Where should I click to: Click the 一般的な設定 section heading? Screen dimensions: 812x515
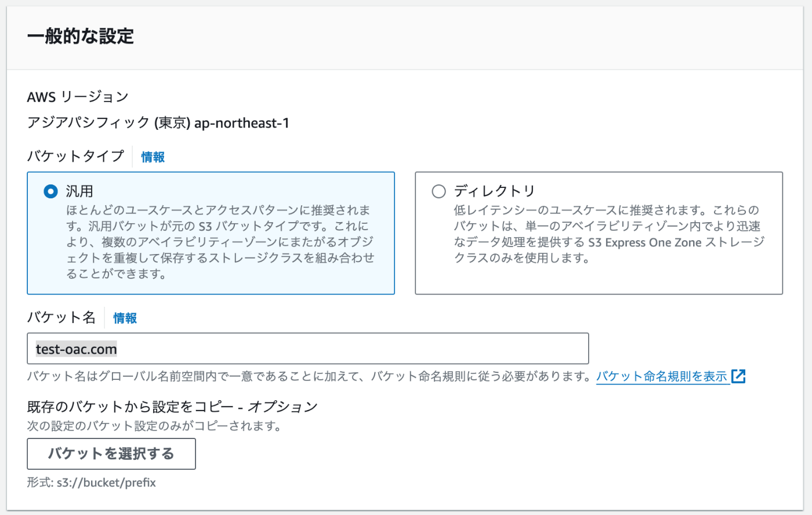(x=81, y=36)
